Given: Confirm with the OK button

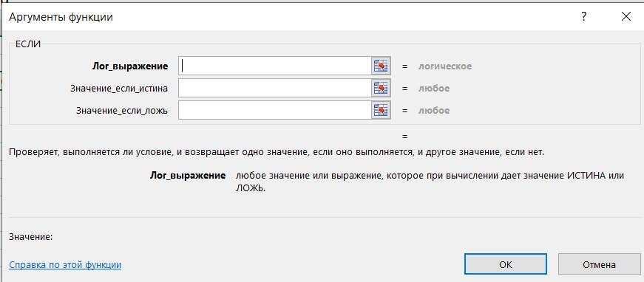Looking at the screenshot, I should click(506, 264).
